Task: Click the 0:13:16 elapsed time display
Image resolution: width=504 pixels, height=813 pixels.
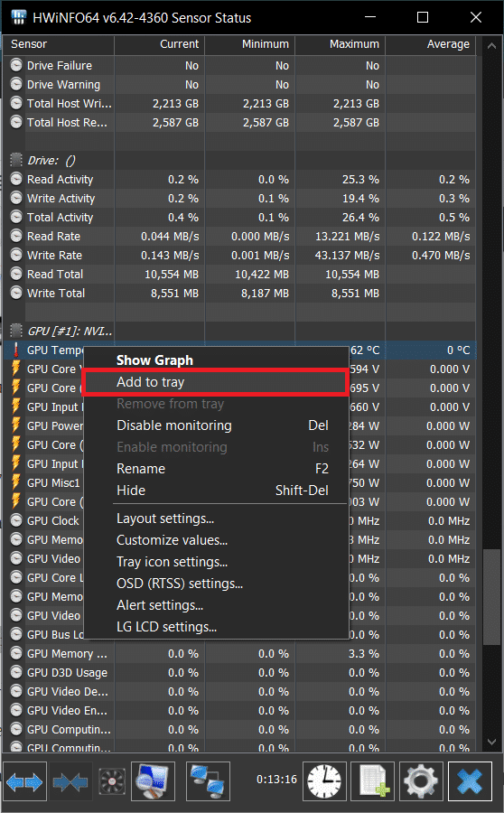Action: point(277,780)
